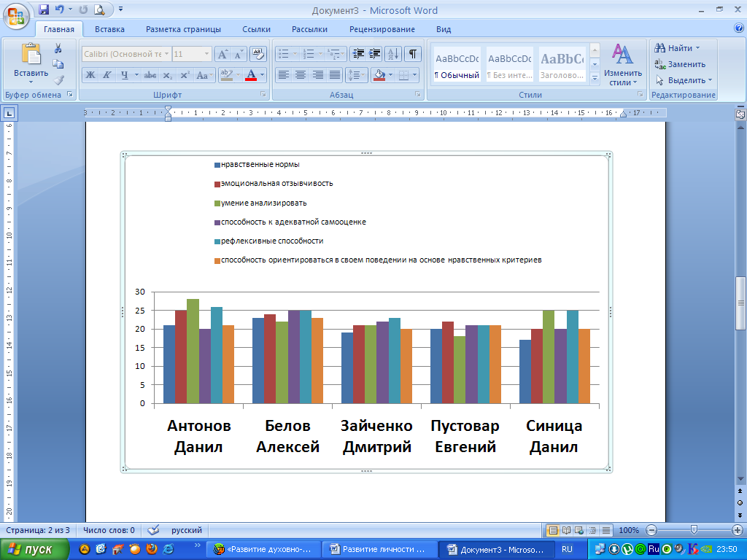This screenshot has height=560, width=747.
Task: Apply the red font color swatch
Action: tap(252, 75)
